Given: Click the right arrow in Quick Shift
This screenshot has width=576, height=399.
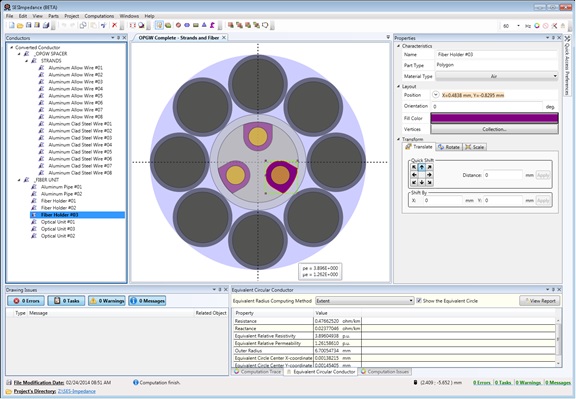Looking at the screenshot, I should click(x=429, y=175).
